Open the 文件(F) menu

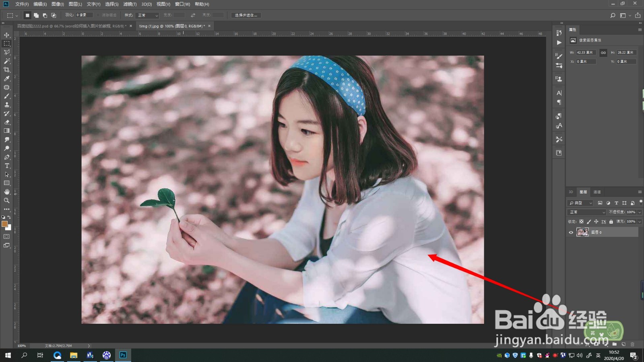point(22,4)
